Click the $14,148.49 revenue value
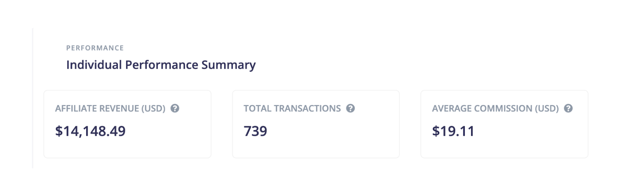Image resolution: width=644 pixels, height=187 pixels. [x=90, y=131]
